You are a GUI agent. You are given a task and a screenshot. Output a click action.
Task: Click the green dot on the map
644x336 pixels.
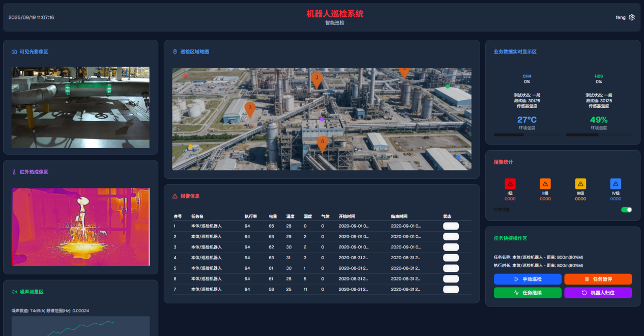pos(448,87)
